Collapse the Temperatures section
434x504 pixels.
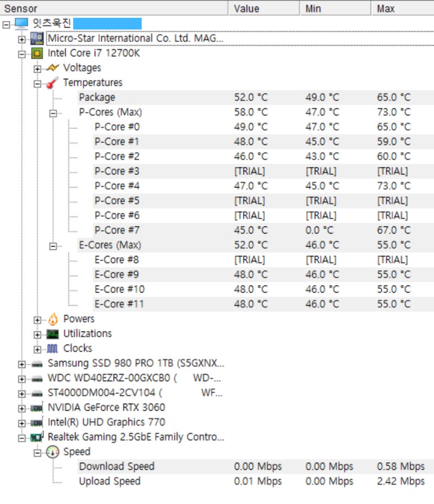coord(36,84)
